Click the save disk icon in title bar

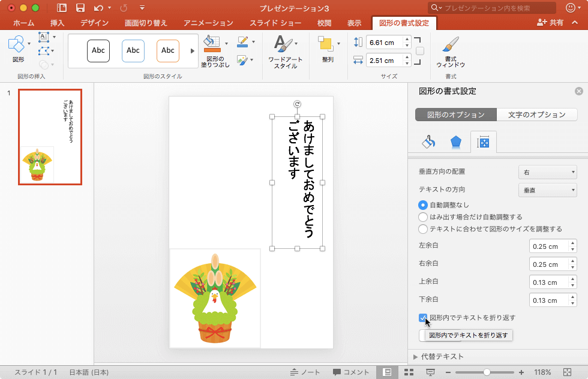[80, 8]
